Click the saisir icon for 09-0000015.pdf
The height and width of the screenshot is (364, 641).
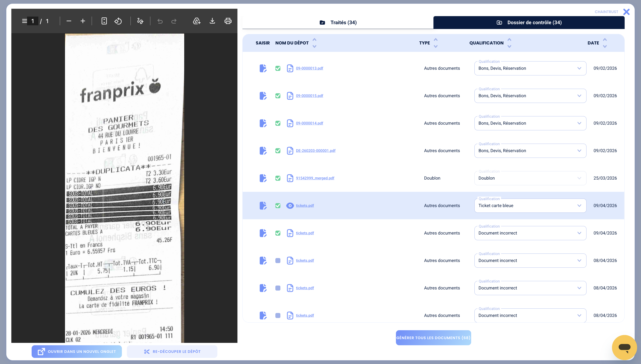263,96
